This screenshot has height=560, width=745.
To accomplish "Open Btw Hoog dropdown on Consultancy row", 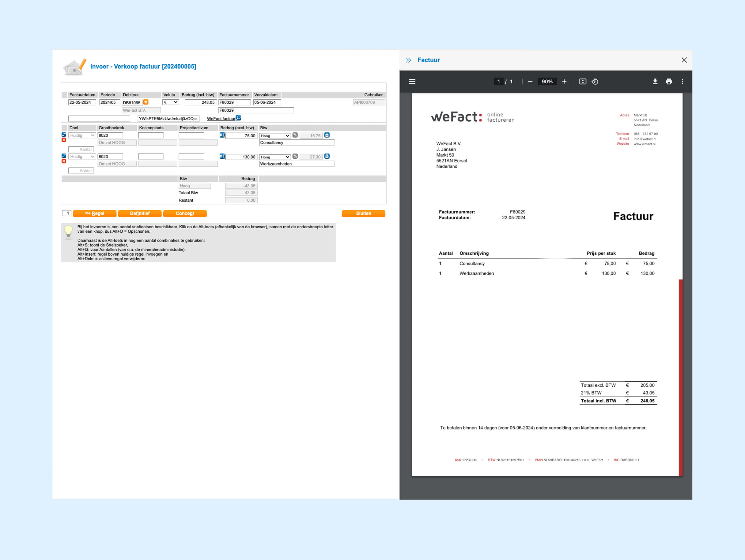I will coord(275,136).
